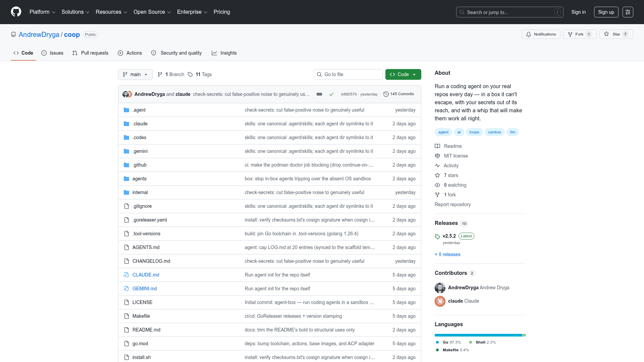Click the Report repository link
Image resolution: width=644 pixels, height=362 pixels.
(x=452, y=204)
